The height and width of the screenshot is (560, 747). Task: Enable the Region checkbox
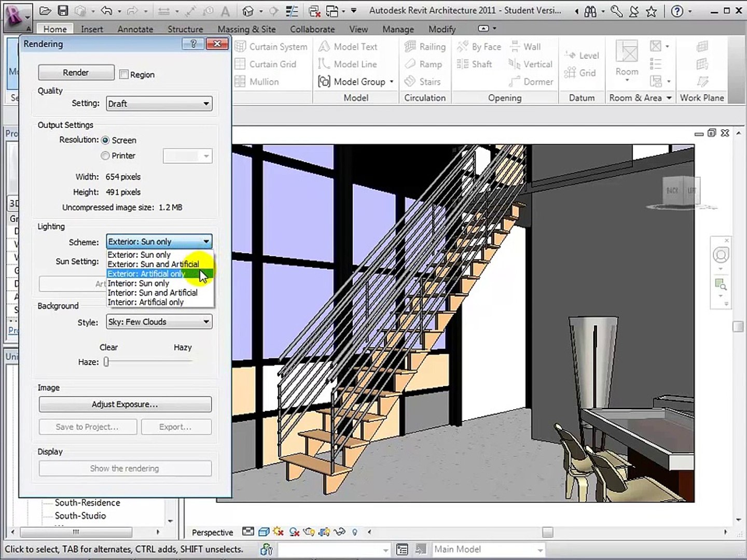[123, 75]
